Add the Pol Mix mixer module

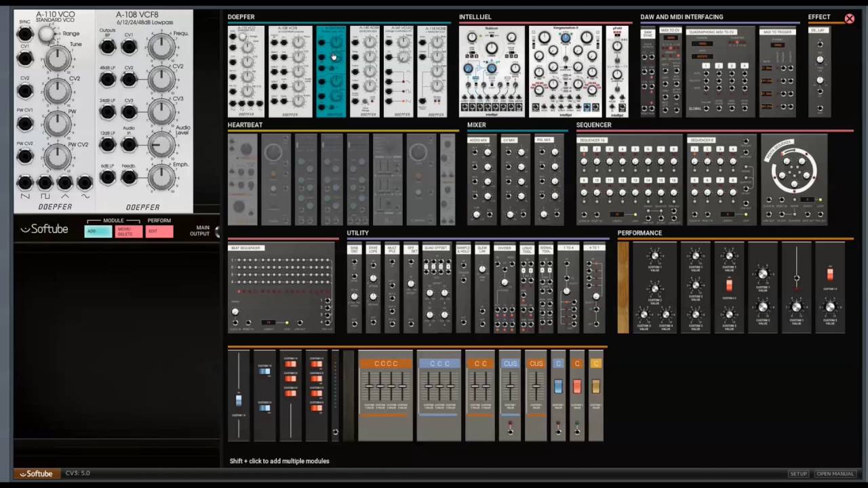pos(549,180)
